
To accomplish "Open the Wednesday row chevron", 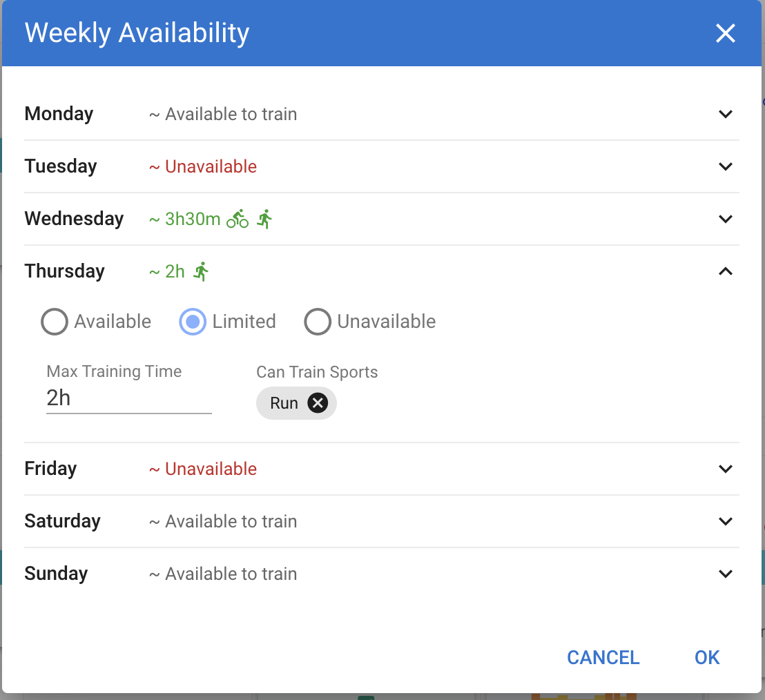I will pos(725,219).
